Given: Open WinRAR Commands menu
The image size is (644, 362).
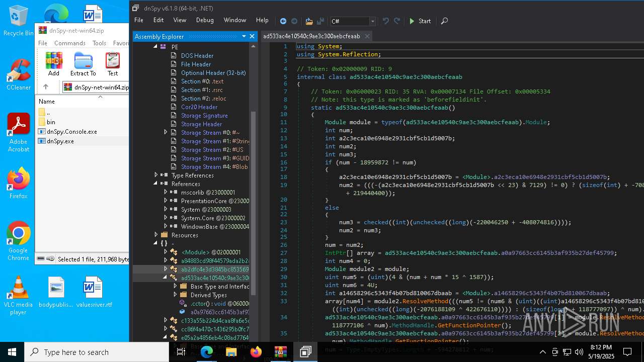Looking at the screenshot, I should click(x=70, y=43).
